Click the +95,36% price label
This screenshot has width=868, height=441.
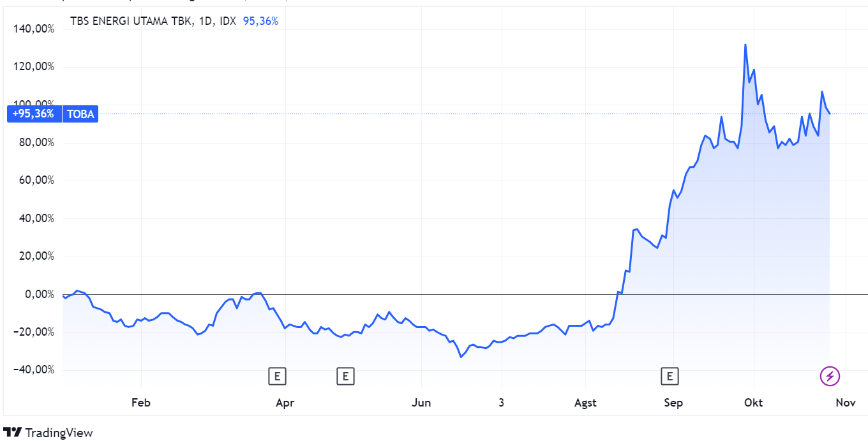34,114
